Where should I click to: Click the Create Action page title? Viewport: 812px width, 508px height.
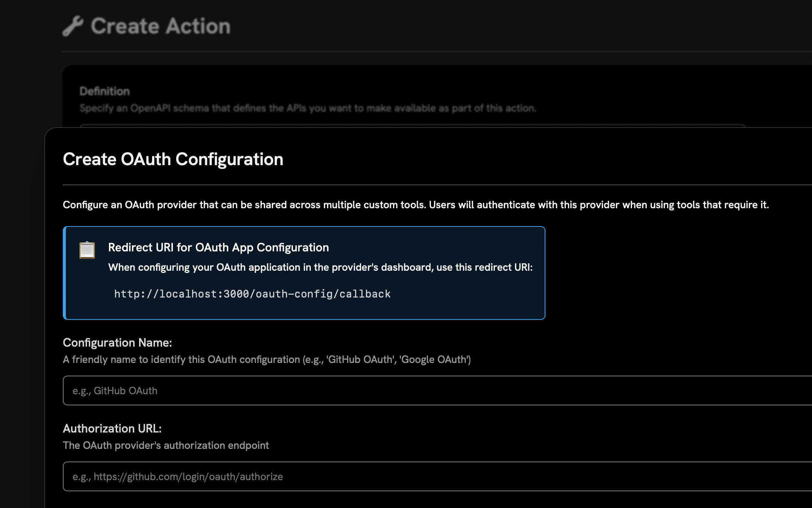coord(161,26)
